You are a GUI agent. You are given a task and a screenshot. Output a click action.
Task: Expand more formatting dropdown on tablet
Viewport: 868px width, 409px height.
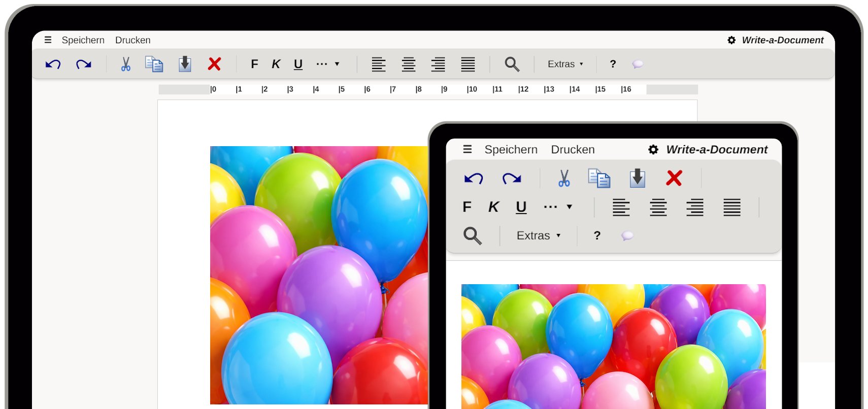pyautogui.click(x=558, y=207)
